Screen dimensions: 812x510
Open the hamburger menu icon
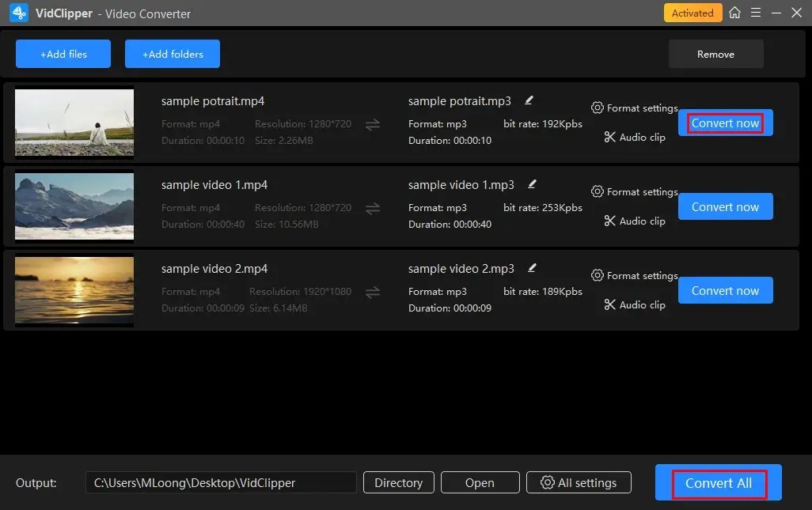(756, 13)
